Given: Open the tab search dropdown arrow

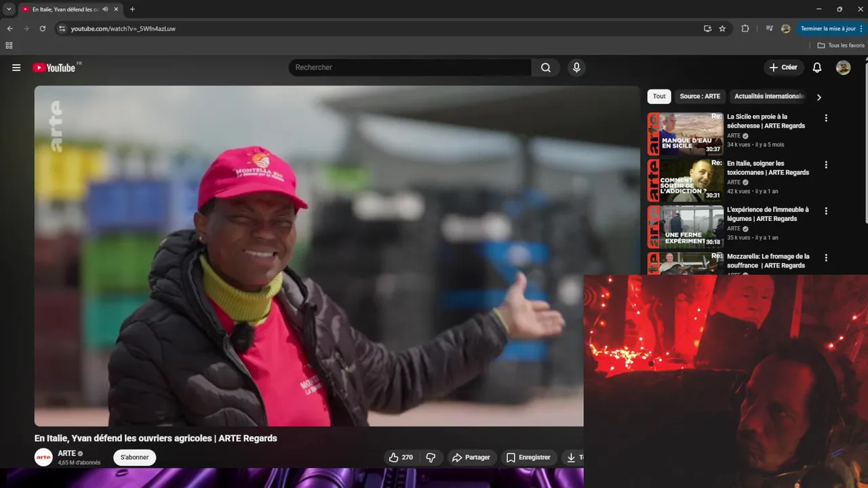Looking at the screenshot, I should [9, 9].
